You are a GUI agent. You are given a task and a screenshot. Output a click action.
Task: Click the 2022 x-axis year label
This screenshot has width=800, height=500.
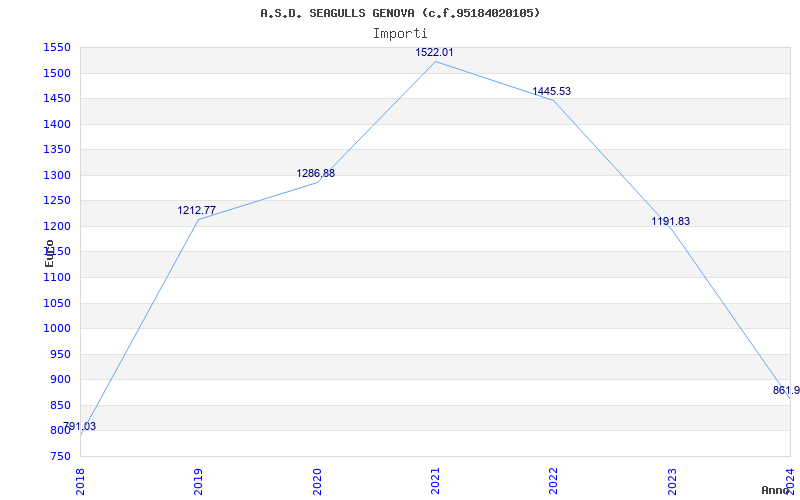tap(554, 482)
